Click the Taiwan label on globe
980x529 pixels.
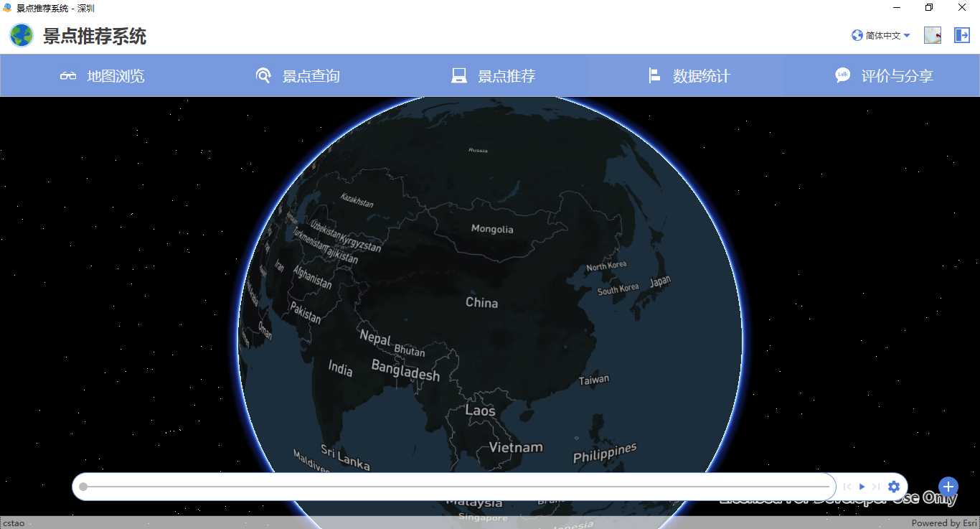click(x=594, y=380)
